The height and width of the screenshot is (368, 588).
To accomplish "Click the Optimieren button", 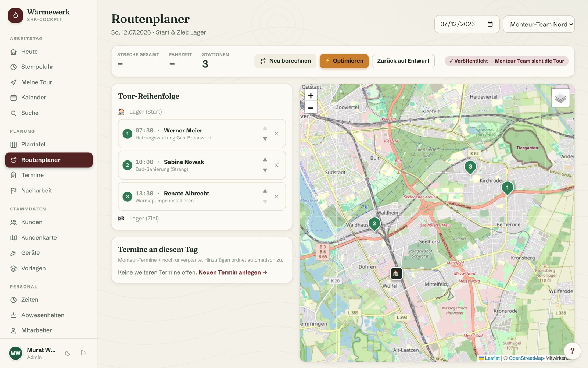I will pos(344,61).
